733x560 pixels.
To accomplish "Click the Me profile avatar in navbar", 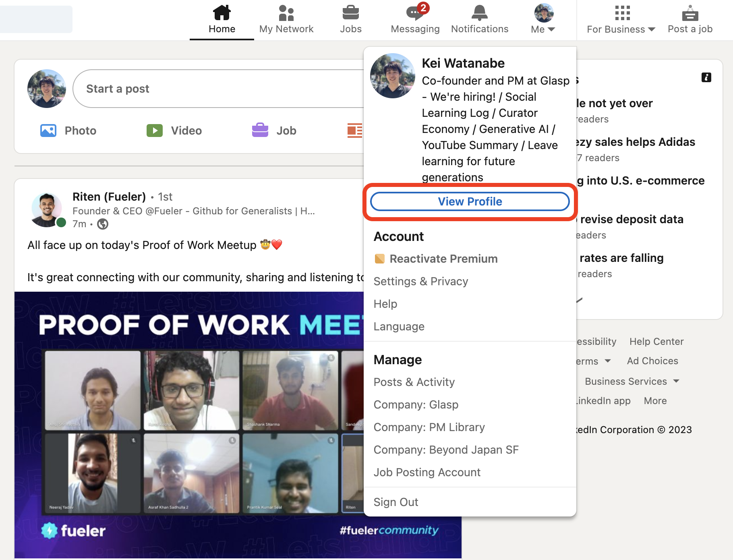I will tap(544, 13).
